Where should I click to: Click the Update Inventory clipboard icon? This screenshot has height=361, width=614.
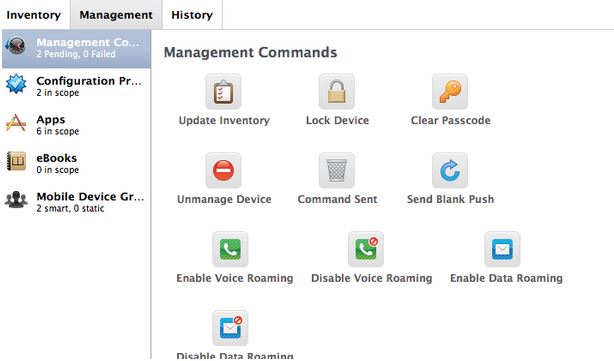pos(223,92)
